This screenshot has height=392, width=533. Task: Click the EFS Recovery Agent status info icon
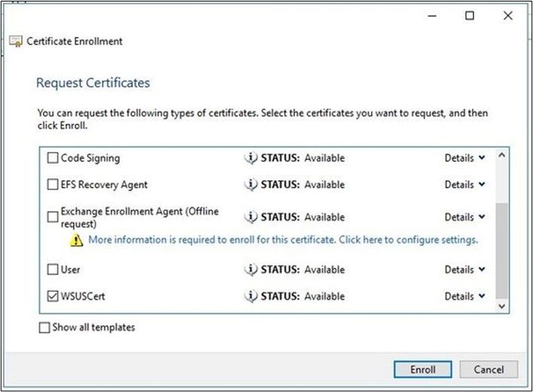251,185
